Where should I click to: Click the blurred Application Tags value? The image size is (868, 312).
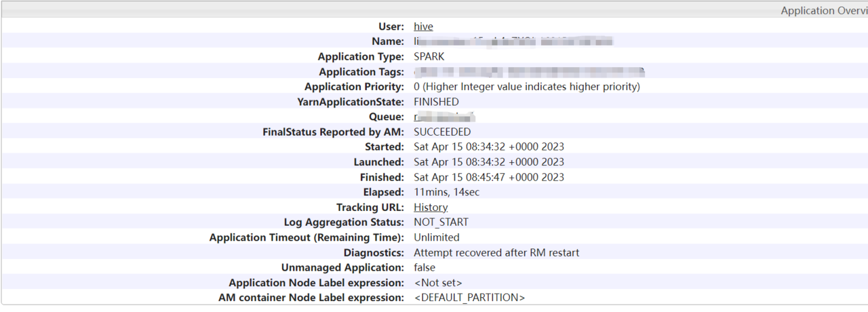pyautogui.click(x=529, y=72)
